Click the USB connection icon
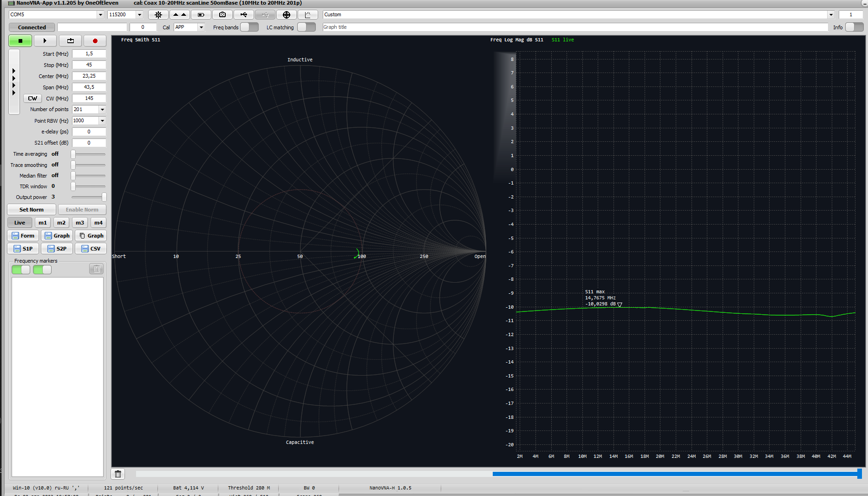Screen dimensions: 868x496 244,14
